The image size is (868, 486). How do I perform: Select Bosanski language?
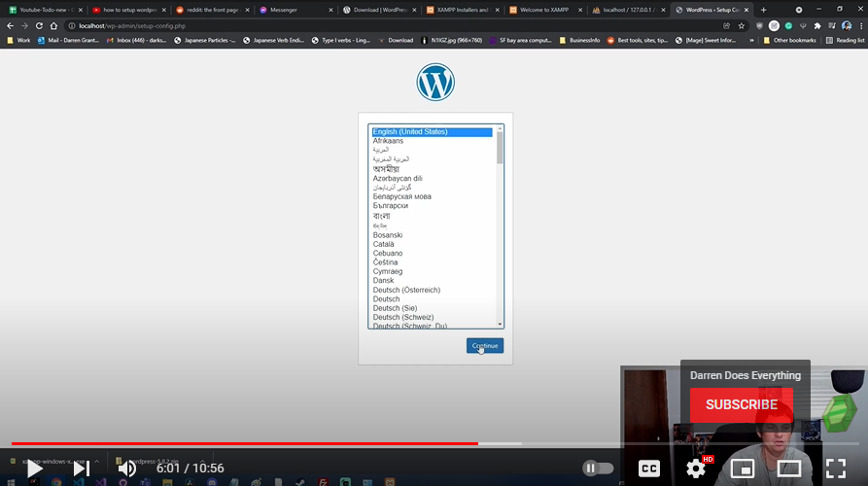pyautogui.click(x=388, y=235)
